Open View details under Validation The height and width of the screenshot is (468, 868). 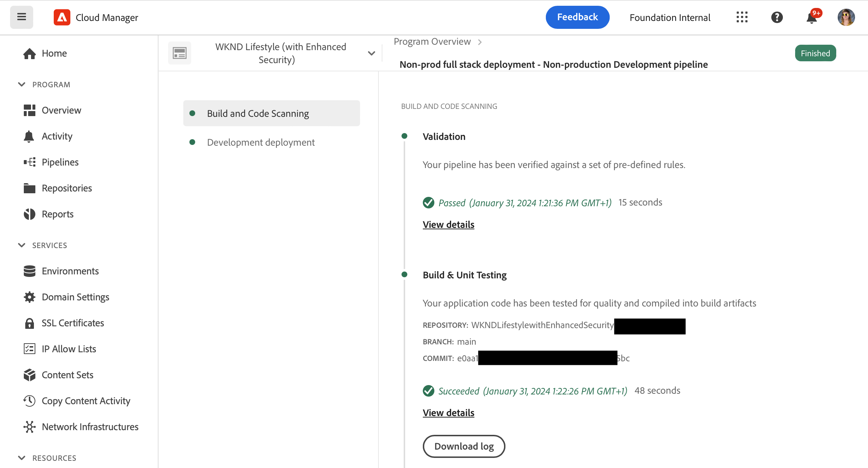tap(448, 225)
